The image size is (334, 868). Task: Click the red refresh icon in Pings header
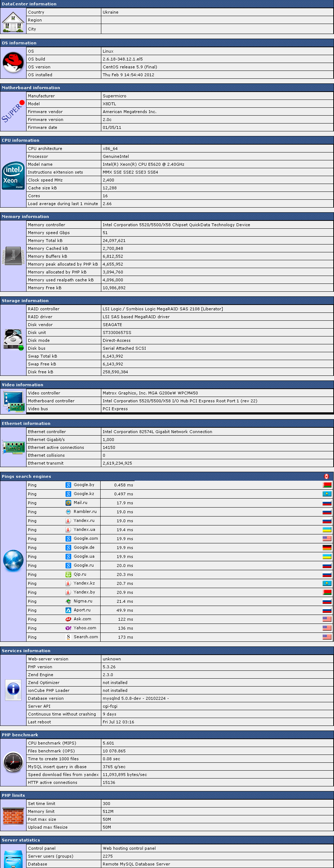pyautogui.click(x=326, y=476)
